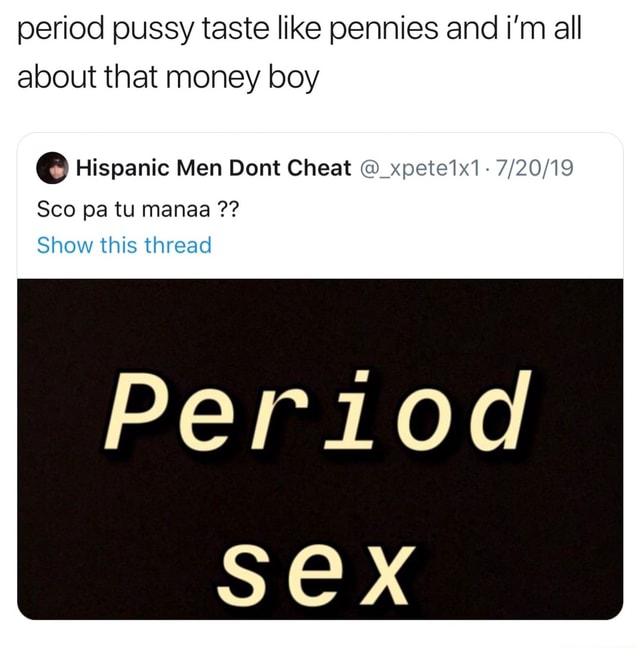The width and height of the screenshot is (640, 648).
Task: Click the question marks after manaa
Action: 228,209
